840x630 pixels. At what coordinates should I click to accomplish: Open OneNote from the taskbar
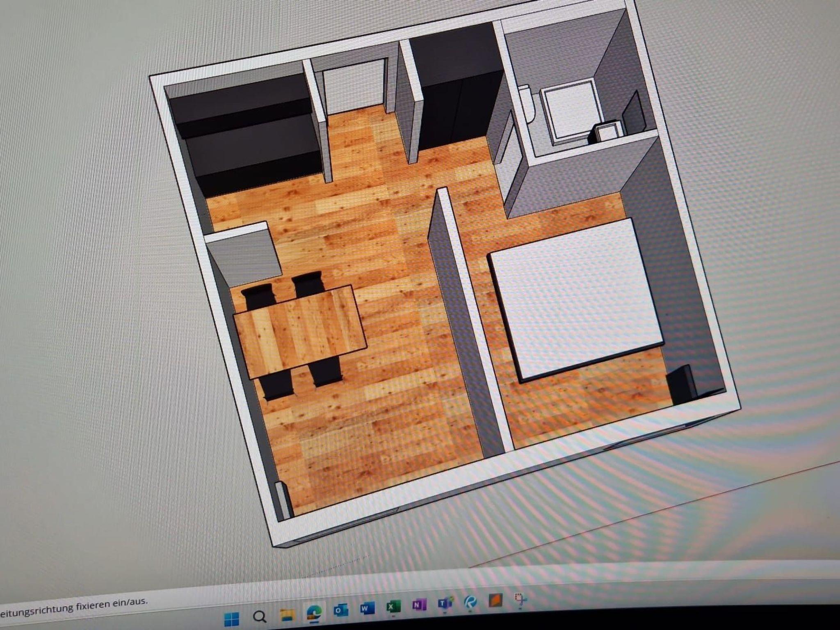click(x=419, y=605)
